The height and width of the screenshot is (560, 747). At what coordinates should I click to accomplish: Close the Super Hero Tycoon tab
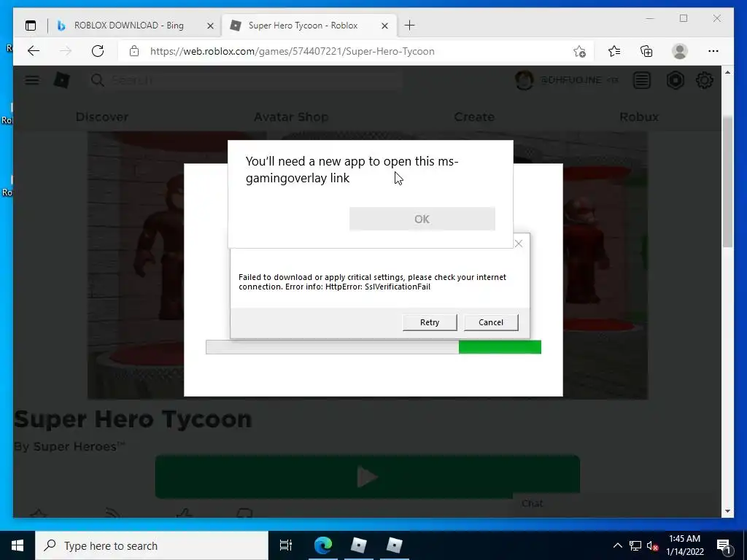click(384, 26)
